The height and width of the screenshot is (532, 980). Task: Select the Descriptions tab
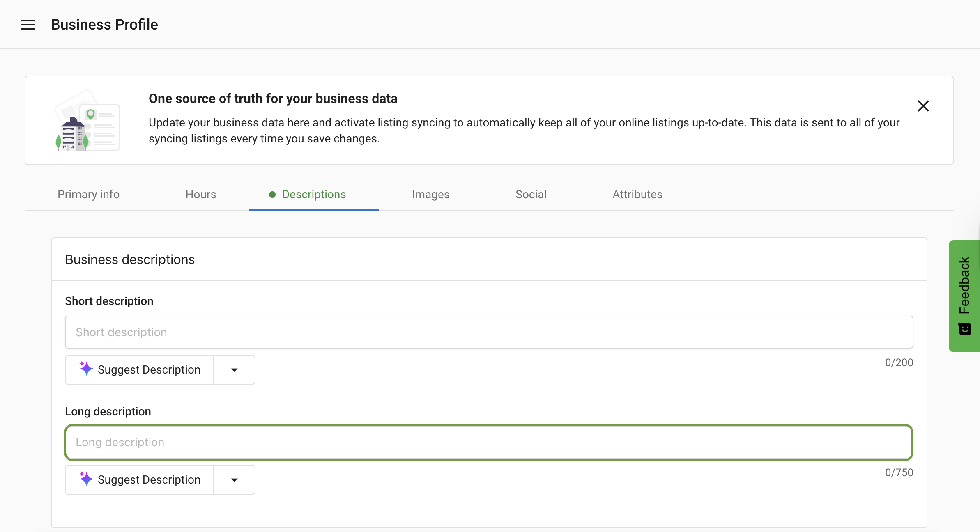314,195
